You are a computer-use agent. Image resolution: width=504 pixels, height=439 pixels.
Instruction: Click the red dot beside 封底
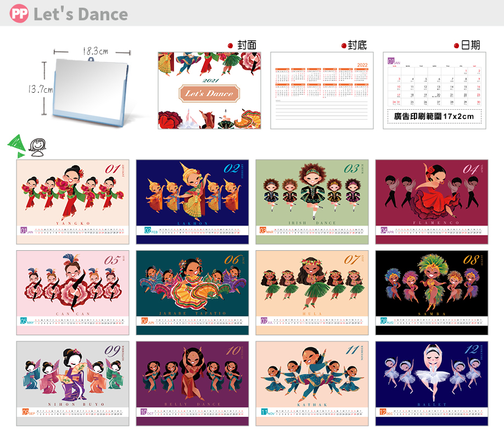pos(344,46)
